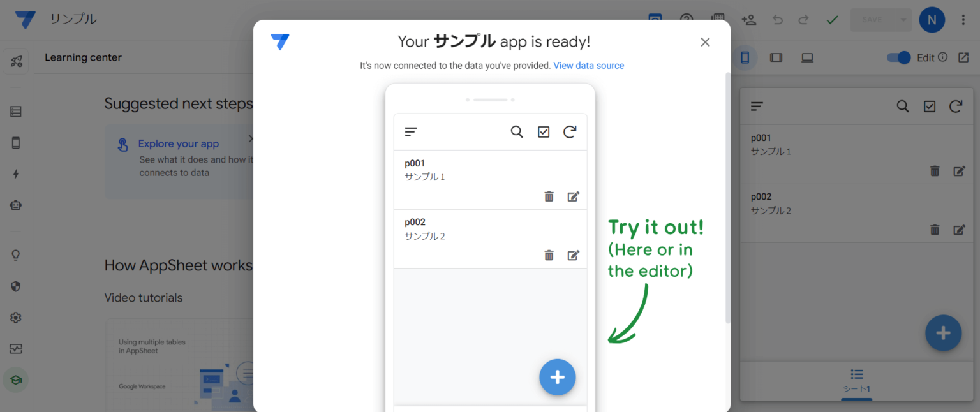Edit record p002 using the pencil icon
This screenshot has height=412, width=980.
pyautogui.click(x=573, y=255)
